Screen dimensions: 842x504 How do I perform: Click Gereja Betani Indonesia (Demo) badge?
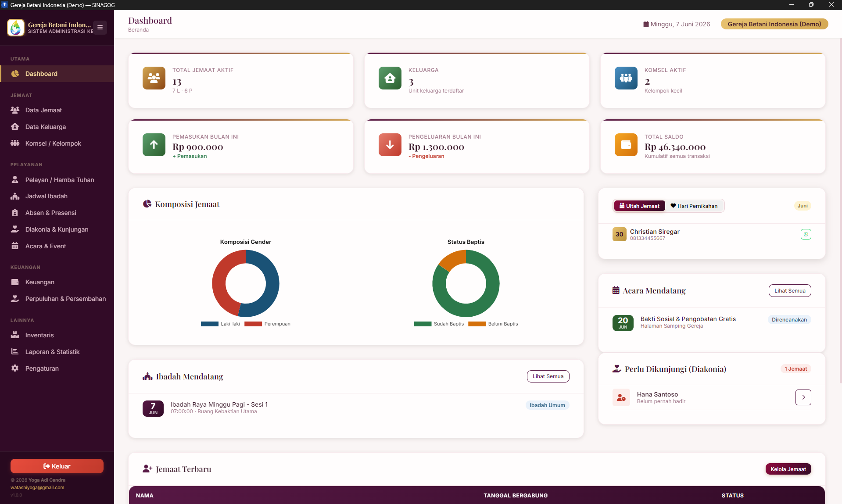click(774, 24)
